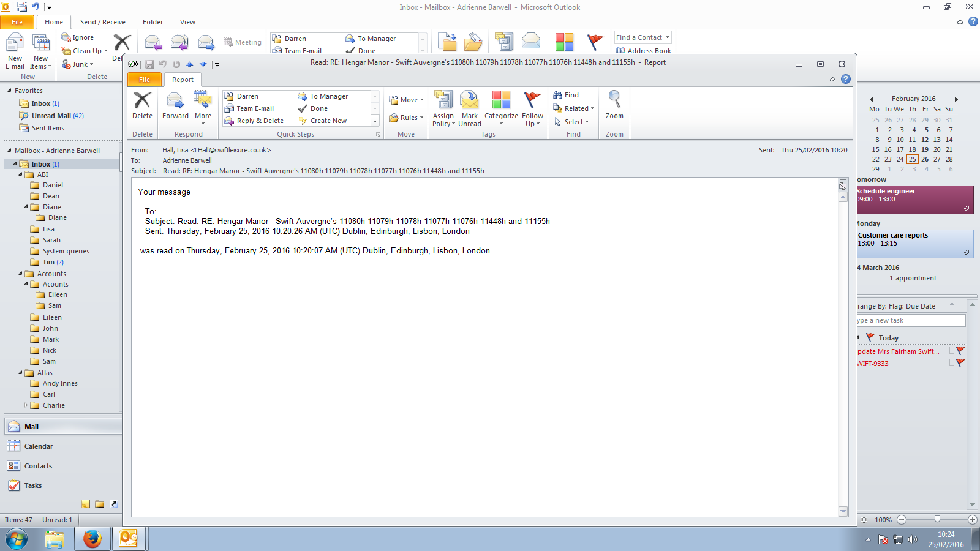Open the More respond actions
The height and width of the screenshot is (551, 980).
[203, 108]
